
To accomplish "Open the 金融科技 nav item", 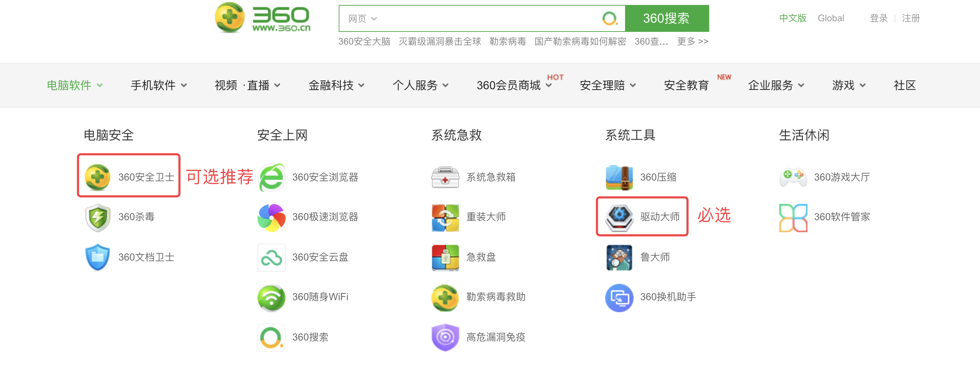I will [x=331, y=85].
